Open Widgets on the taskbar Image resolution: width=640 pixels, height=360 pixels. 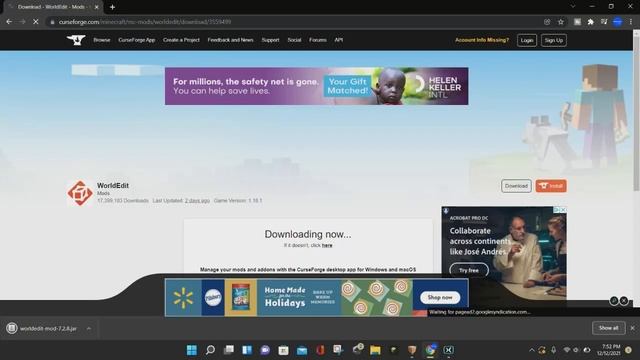point(247,350)
